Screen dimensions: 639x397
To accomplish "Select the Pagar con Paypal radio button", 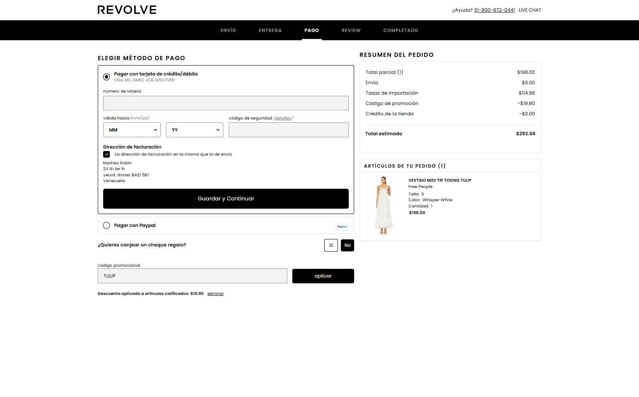I will pos(106,225).
